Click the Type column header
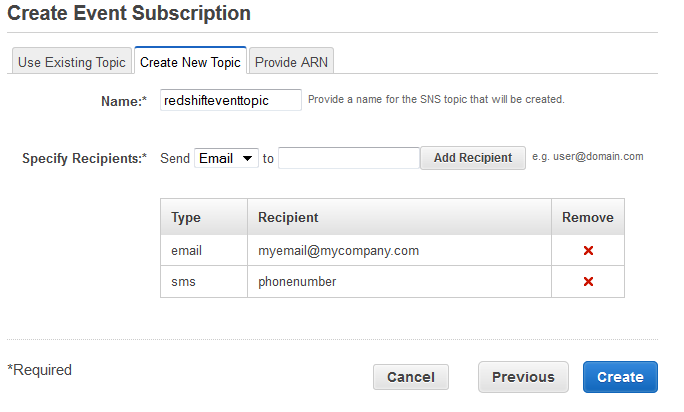This screenshot has height=412, width=684. 186,217
